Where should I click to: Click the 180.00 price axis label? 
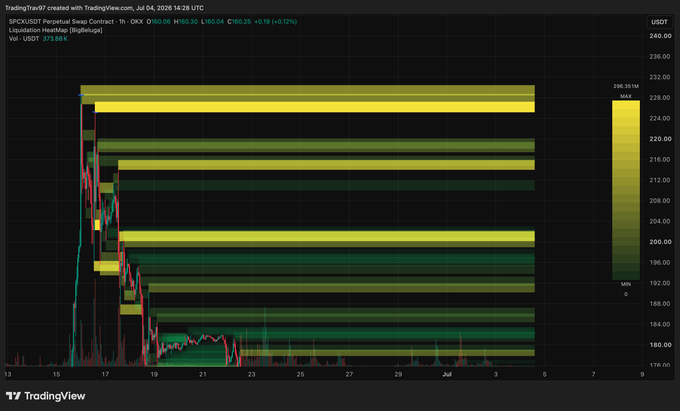(660, 345)
